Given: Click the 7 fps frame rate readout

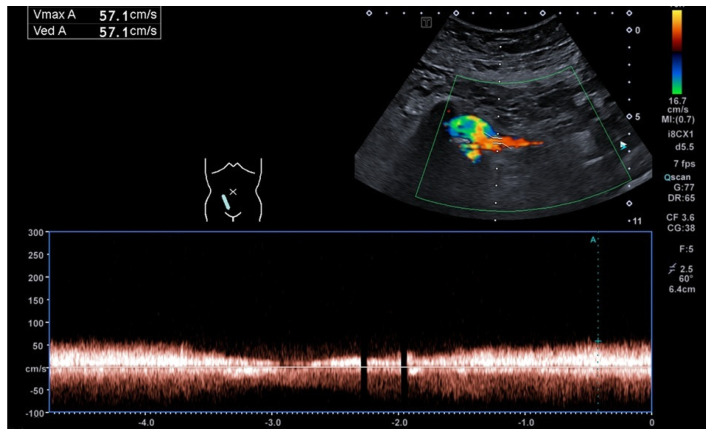Looking at the screenshot, I should click(684, 164).
